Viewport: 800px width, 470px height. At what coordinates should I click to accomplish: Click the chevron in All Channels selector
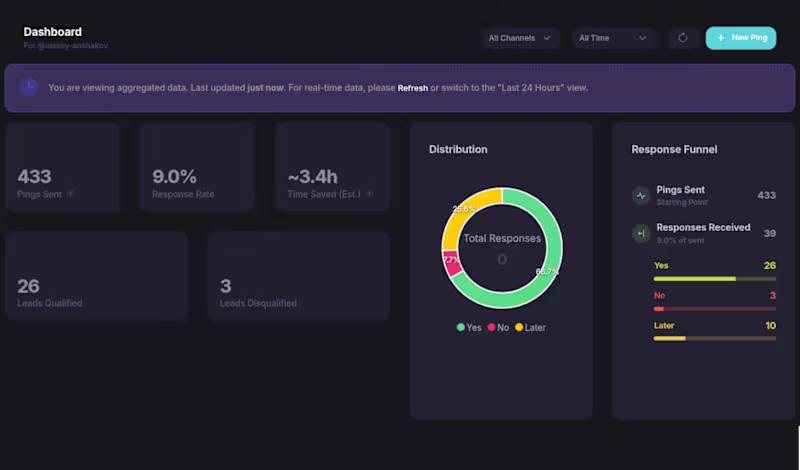(547, 38)
